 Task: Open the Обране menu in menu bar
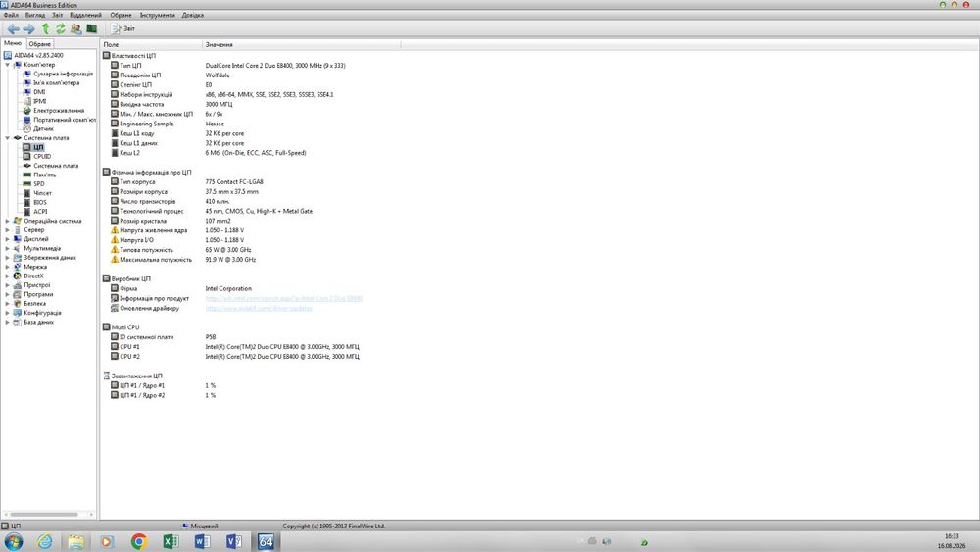pyautogui.click(x=121, y=15)
